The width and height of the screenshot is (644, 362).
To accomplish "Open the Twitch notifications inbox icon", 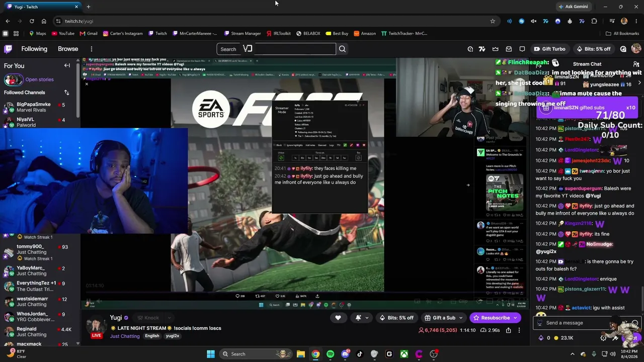I will [509, 49].
